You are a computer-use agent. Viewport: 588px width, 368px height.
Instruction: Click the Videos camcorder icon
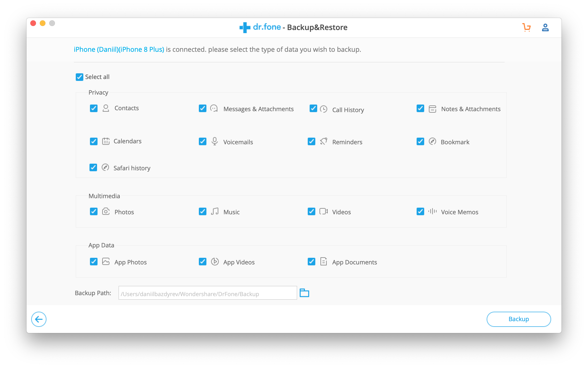(324, 211)
